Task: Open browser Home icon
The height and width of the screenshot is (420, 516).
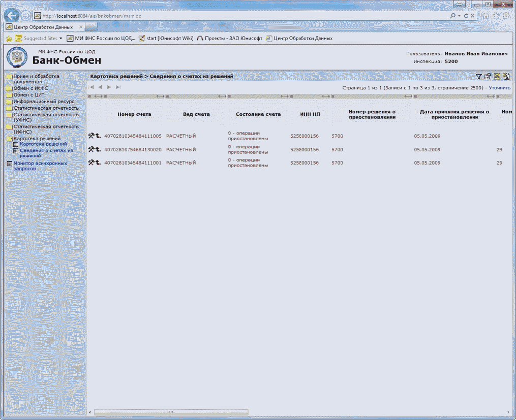Action: click(486, 16)
